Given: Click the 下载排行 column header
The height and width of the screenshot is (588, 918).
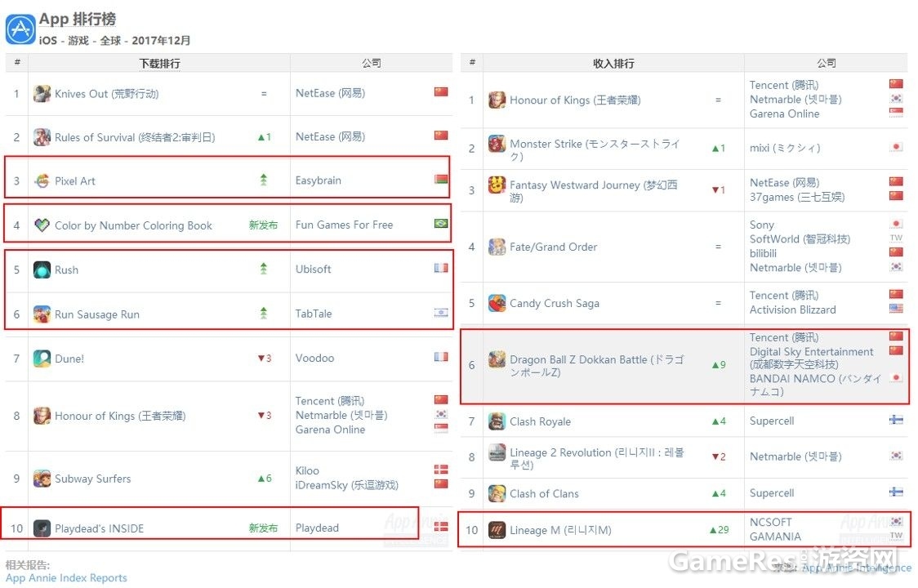Looking at the screenshot, I should [x=159, y=63].
